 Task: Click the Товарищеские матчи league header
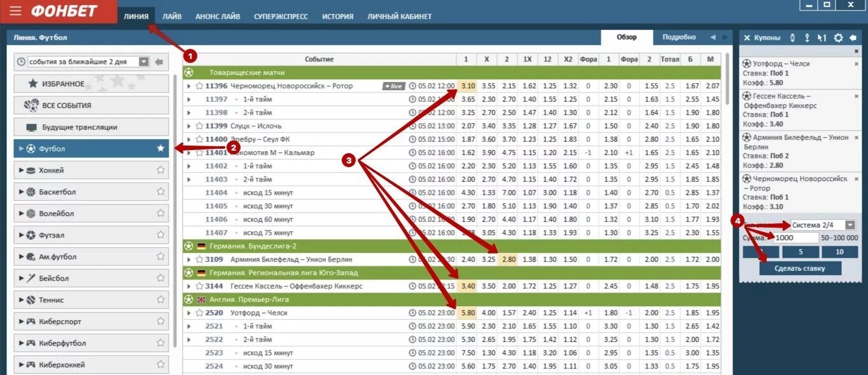[x=452, y=72]
